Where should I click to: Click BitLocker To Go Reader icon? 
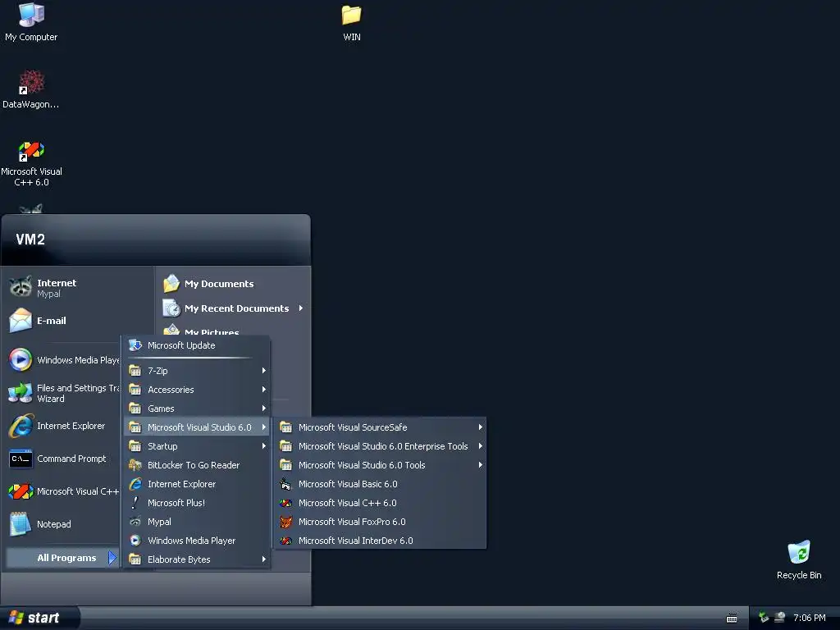point(135,465)
